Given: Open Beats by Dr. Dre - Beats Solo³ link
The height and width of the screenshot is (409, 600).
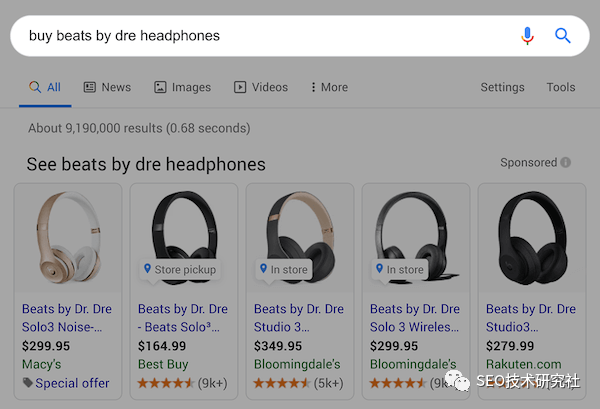Looking at the screenshot, I should pos(183,318).
